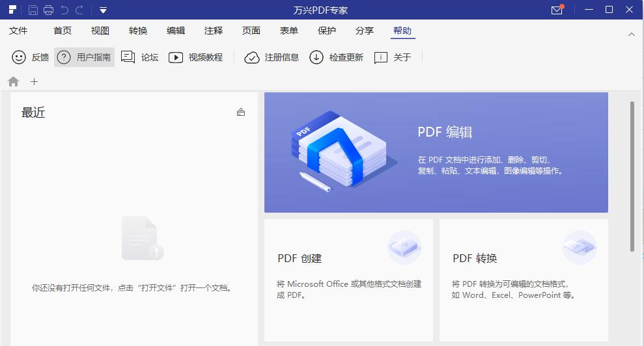Image resolution: width=644 pixels, height=346 pixels.
Task: Click the 注册信息 registration info icon
Action: tap(252, 57)
